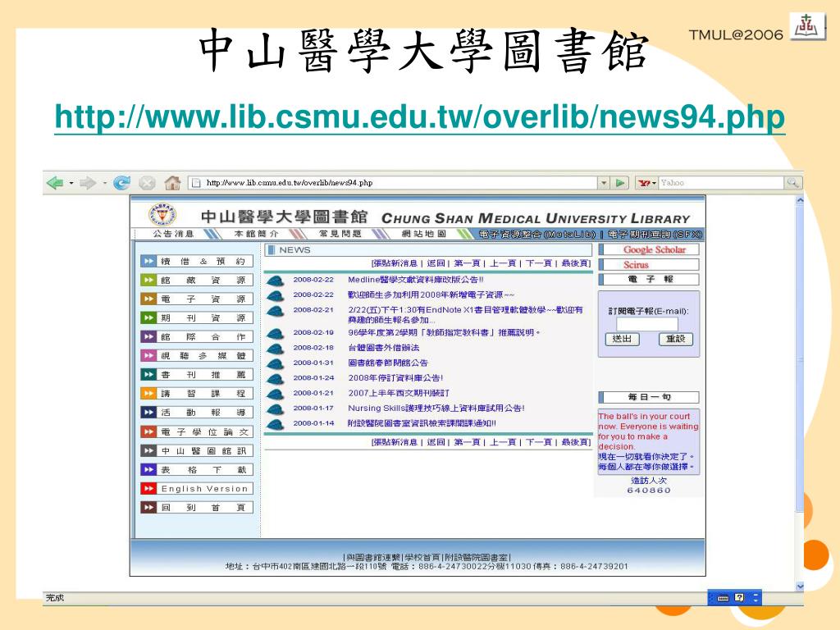Click the scrollbar up arrow
This screenshot has width=840, height=630.
click(x=800, y=201)
